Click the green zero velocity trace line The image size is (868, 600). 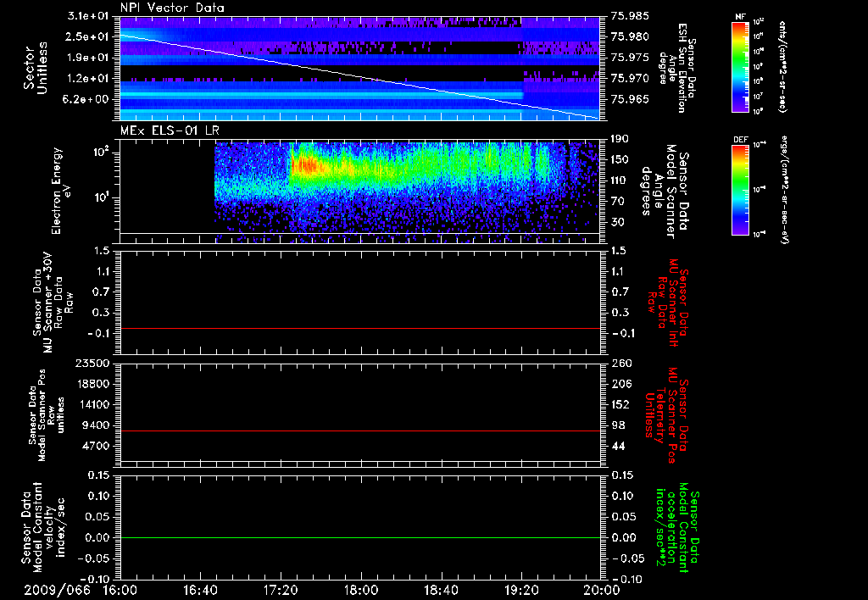pyautogui.click(x=360, y=537)
